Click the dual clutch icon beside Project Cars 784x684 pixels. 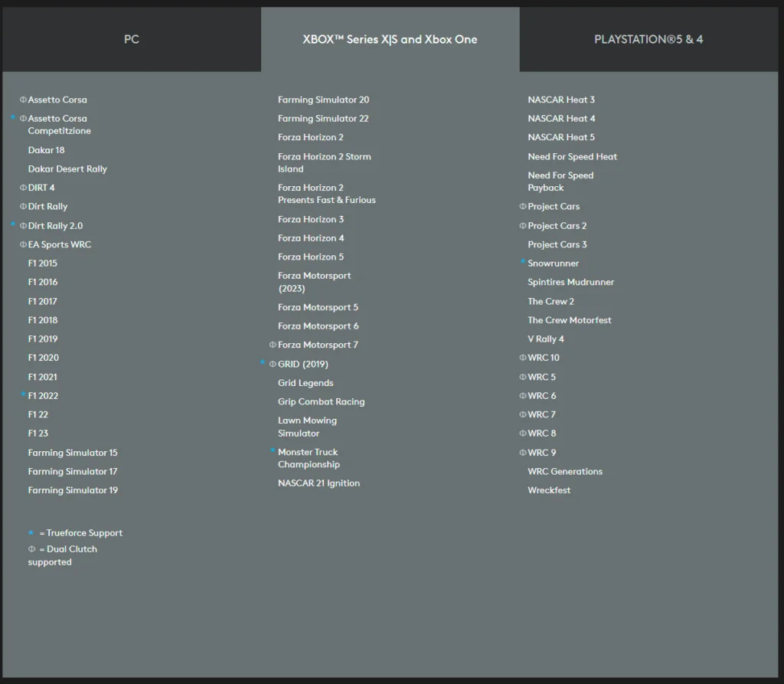522,206
